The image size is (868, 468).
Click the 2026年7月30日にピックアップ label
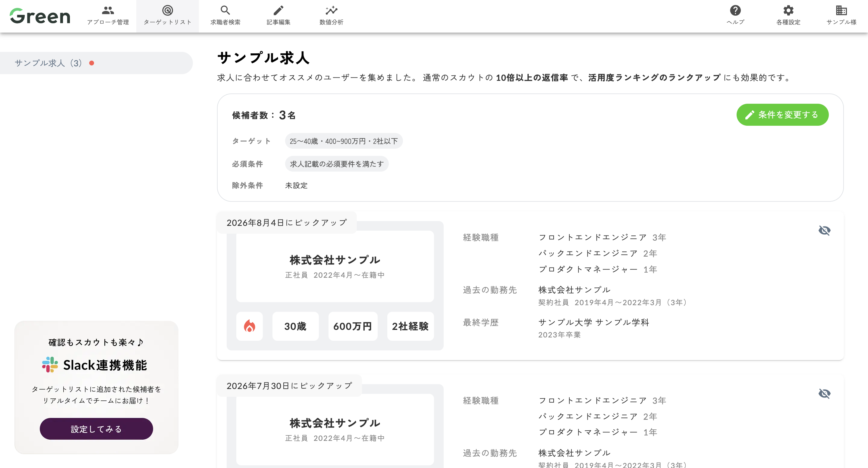[x=289, y=386]
